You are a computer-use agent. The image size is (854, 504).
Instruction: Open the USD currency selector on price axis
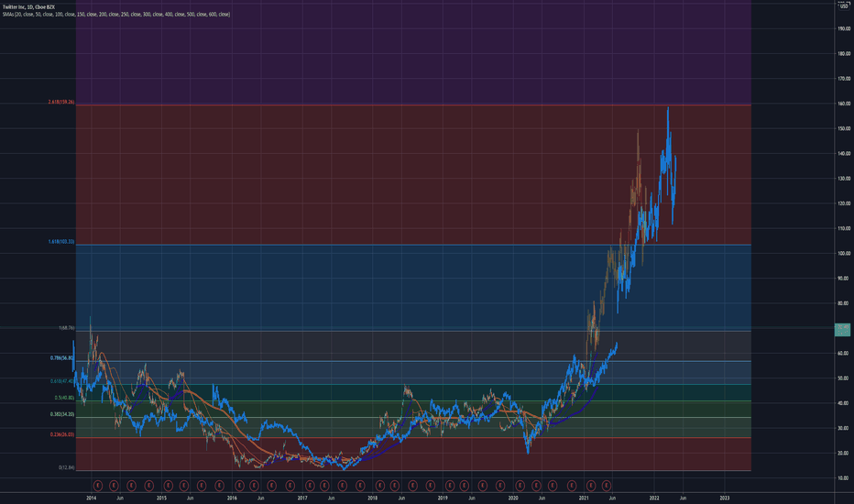click(x=844, y=6)
